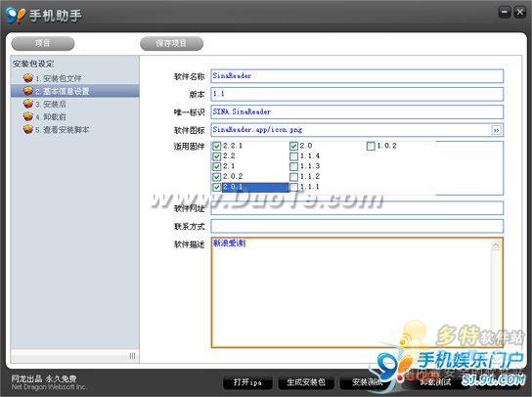Open 4. 卸载前 step
The width and height of the screenshot is (532, 397).
click(x=75, y=116)
